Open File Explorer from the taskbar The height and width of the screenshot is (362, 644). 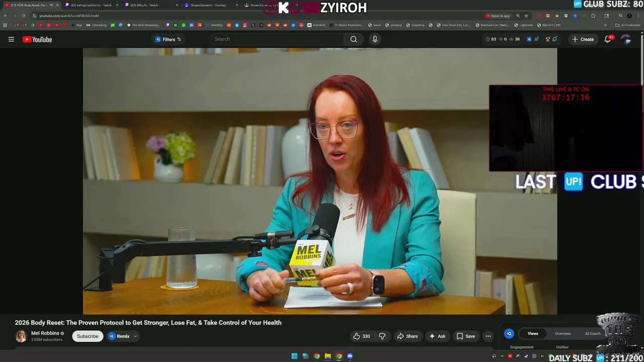click(x=328, y=356)
